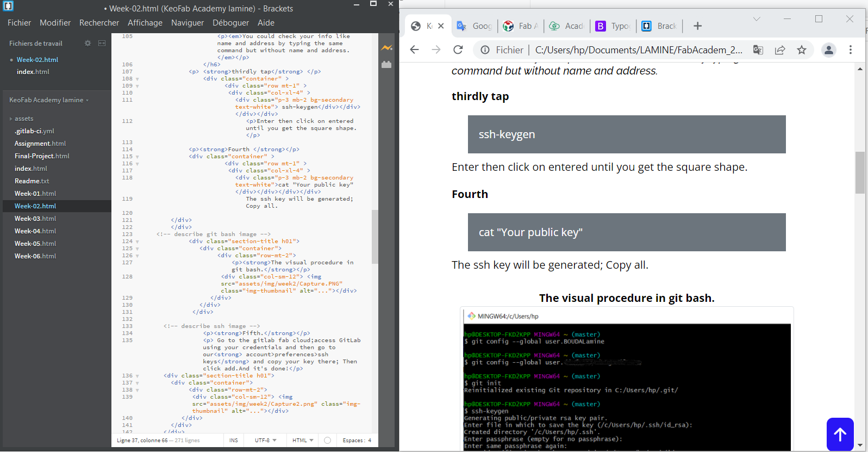Switch to Brack tab in Chrome
The width and height of the screenshot is (868, 452).
(x=659, y=26)
